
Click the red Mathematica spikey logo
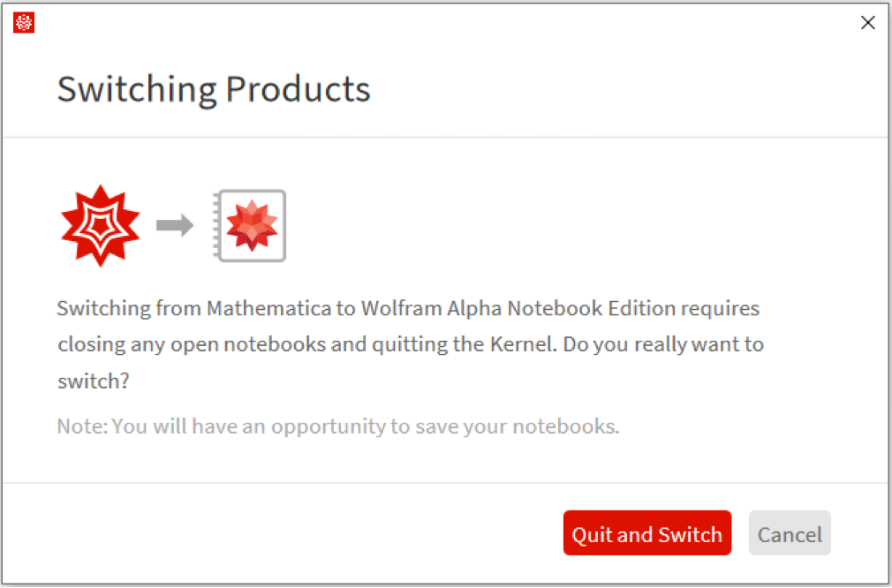(x=100, y=226)
